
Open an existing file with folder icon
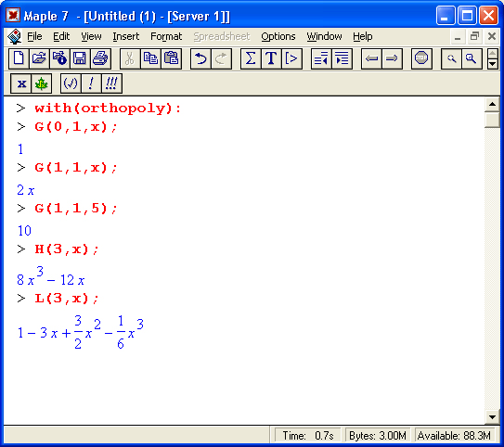click(x=39, y=58)
